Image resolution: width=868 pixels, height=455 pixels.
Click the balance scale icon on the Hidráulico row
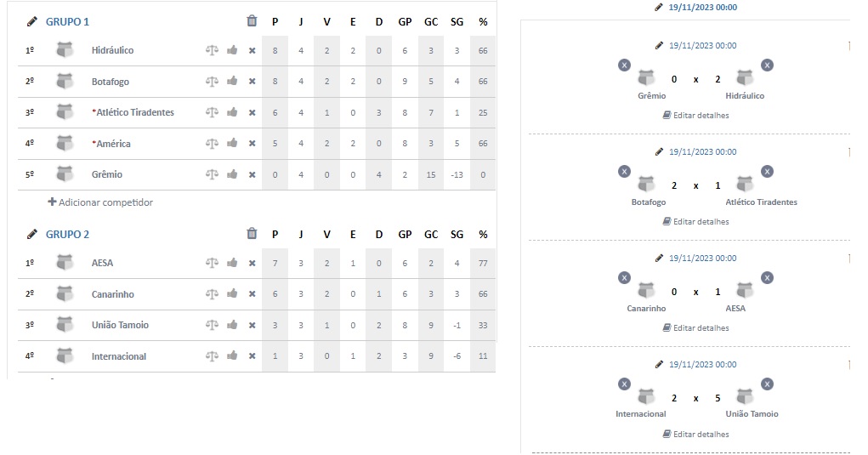pos(212,50)
